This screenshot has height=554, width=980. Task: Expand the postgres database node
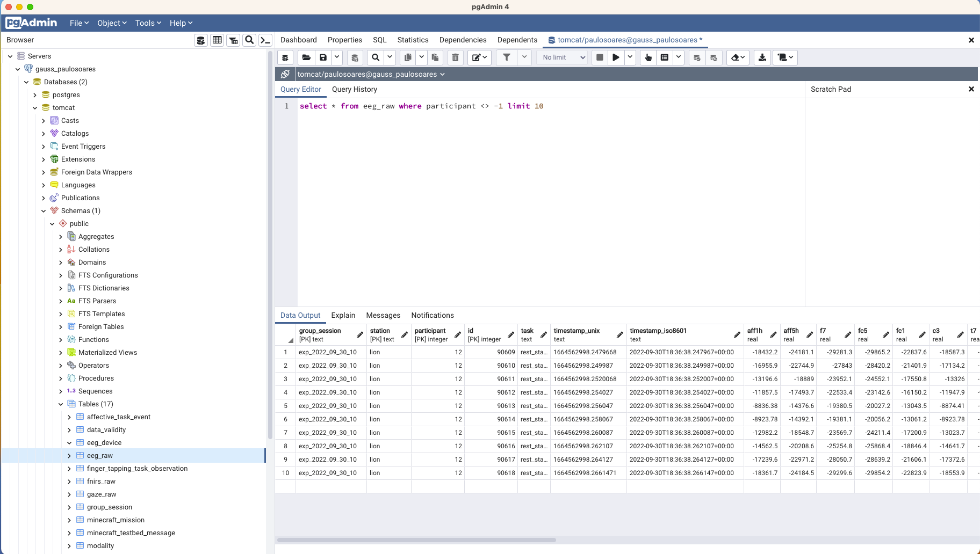point(35,95)
